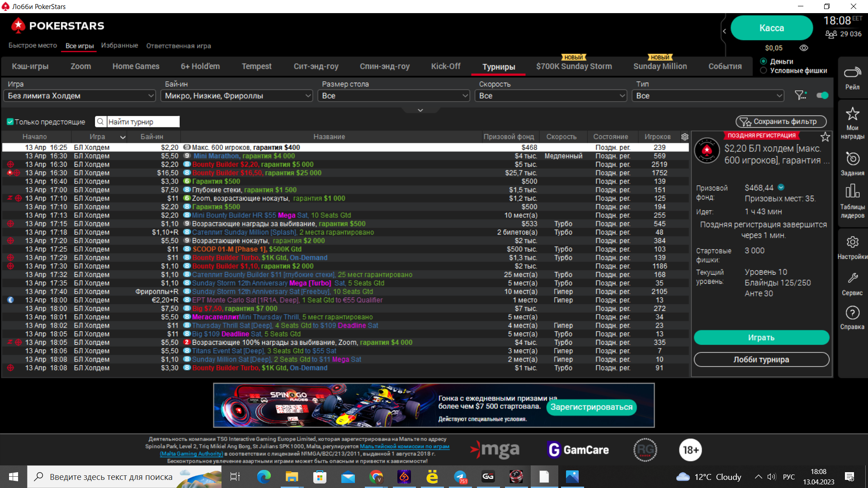Open the Размер стола dropdown

(x=394, y=96)
